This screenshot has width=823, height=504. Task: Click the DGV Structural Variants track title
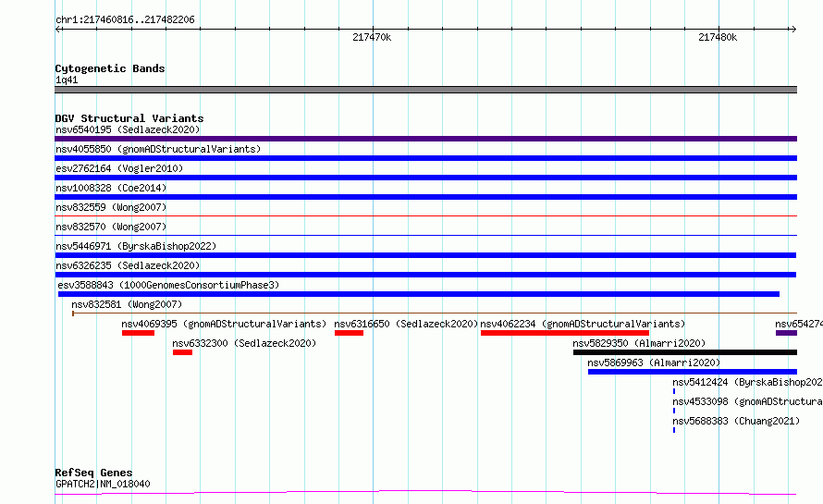coord(129,118)
